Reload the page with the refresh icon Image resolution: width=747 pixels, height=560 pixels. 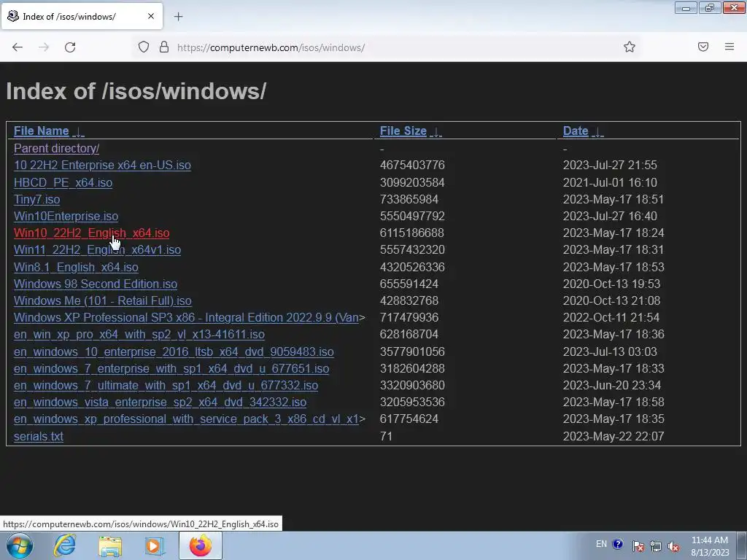click(70, 47)
